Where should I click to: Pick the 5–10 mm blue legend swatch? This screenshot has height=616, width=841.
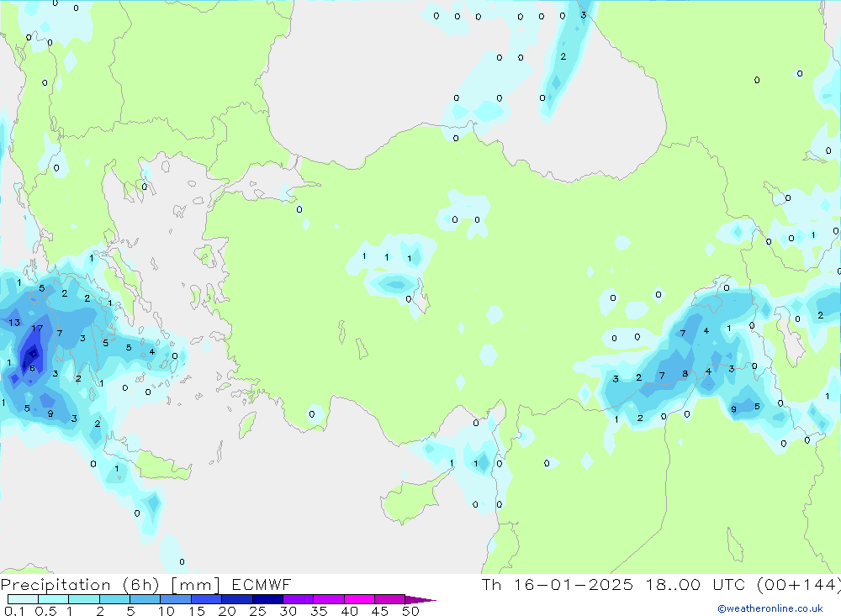[145, 599]
